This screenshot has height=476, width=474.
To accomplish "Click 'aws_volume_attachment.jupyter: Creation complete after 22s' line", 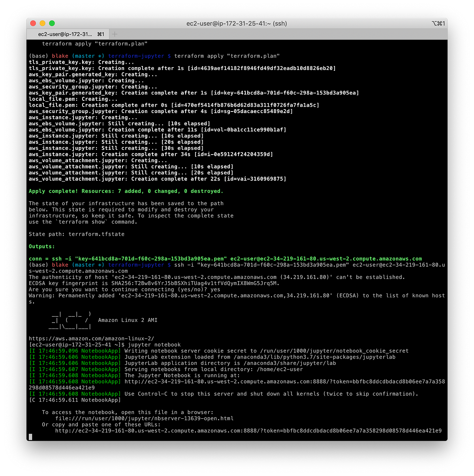I will coord(158,179).
